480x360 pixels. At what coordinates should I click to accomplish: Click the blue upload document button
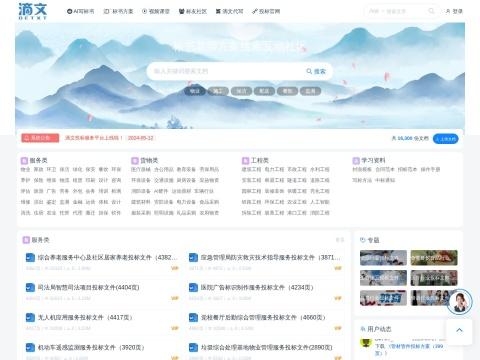point(445,139)
